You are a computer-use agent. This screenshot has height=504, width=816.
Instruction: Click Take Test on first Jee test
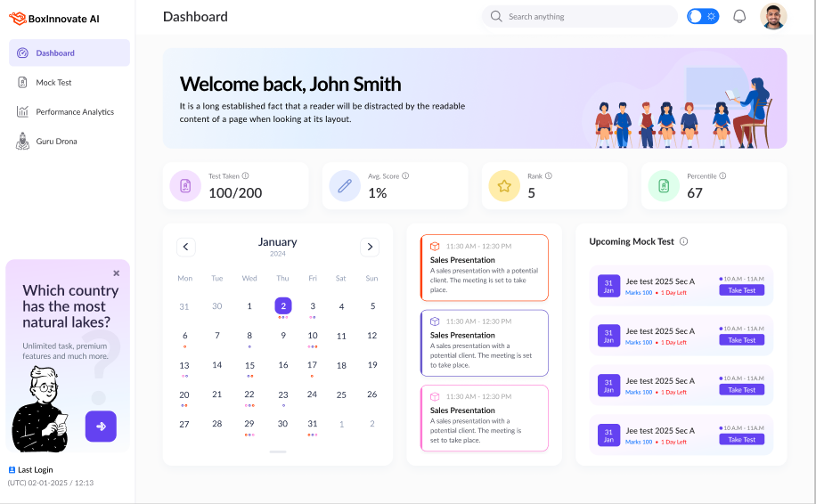click(x=741, y=290)
